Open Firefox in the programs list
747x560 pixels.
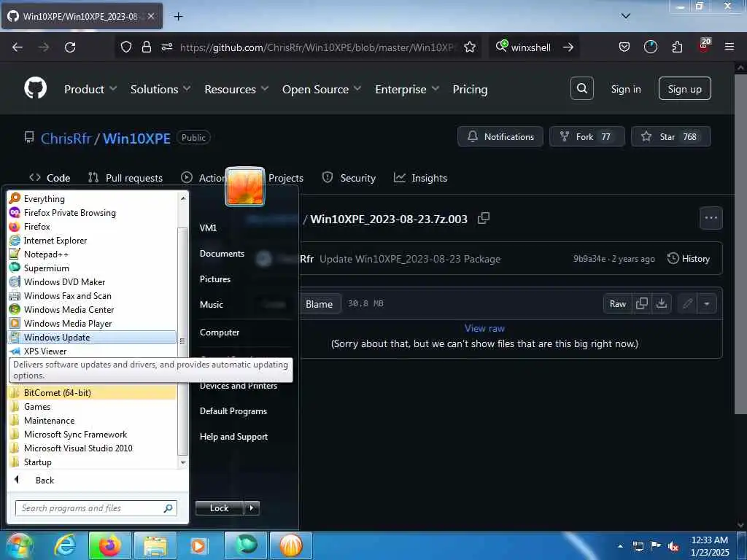pos(36,226)
